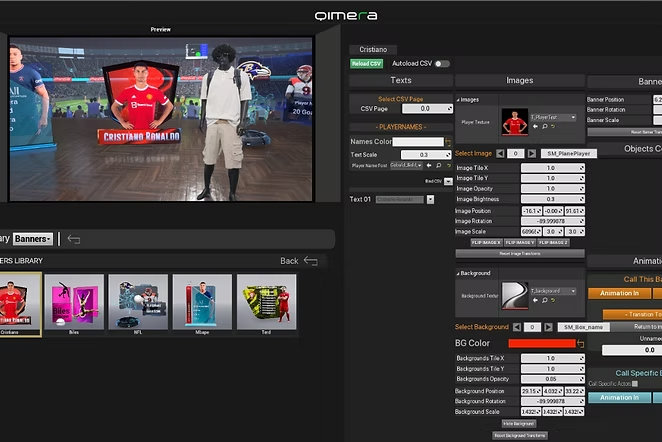
Task: Switch to the Texts tab
Action: click(x=401, y=80)
